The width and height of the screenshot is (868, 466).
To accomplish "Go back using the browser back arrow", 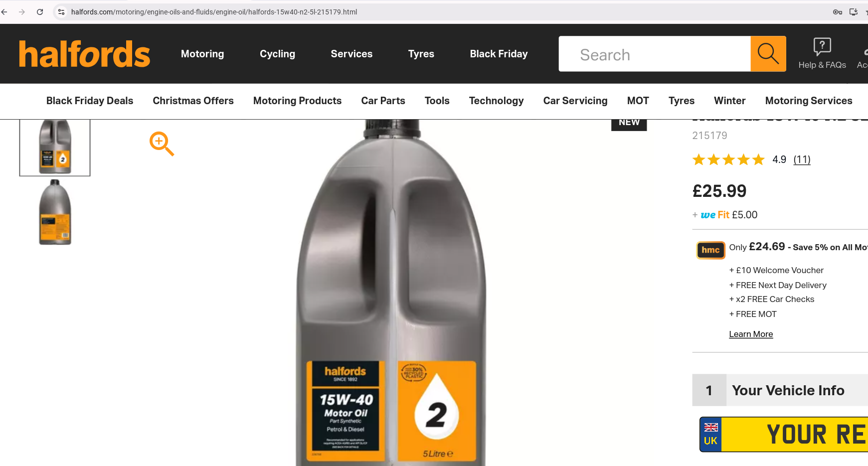I will [4, 12].
